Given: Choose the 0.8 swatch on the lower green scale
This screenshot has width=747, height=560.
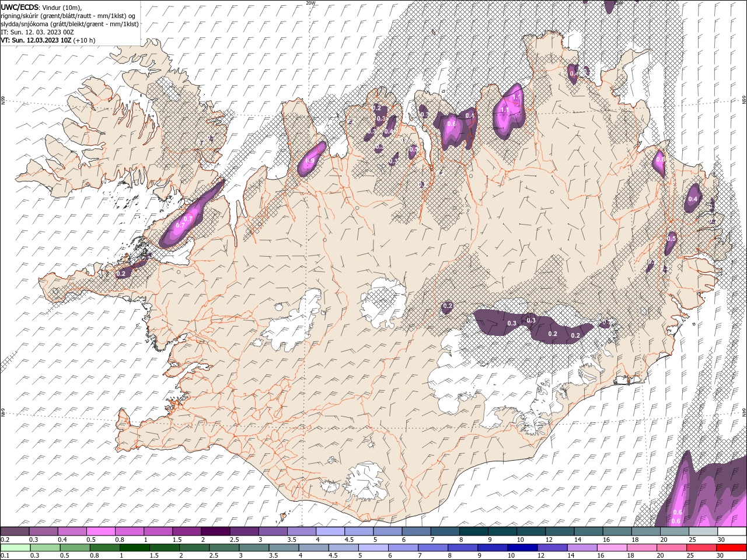Looking at the screenshot, I should [105, 548].
